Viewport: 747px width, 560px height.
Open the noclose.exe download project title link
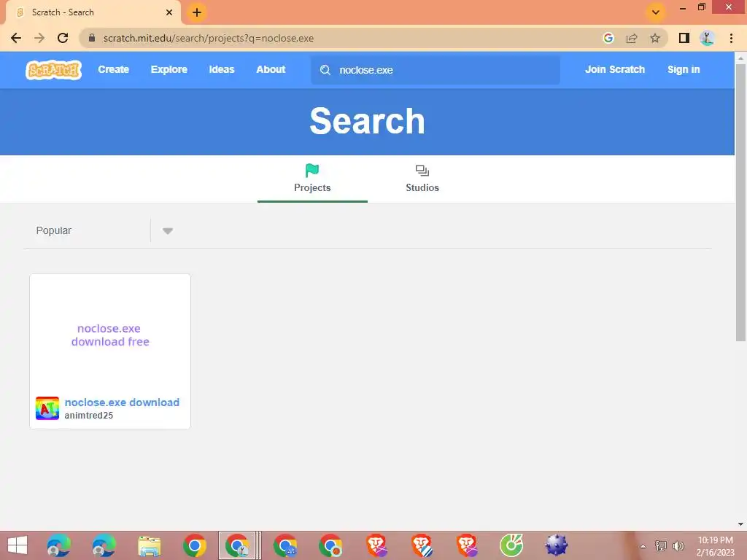[x=122, y=402]
